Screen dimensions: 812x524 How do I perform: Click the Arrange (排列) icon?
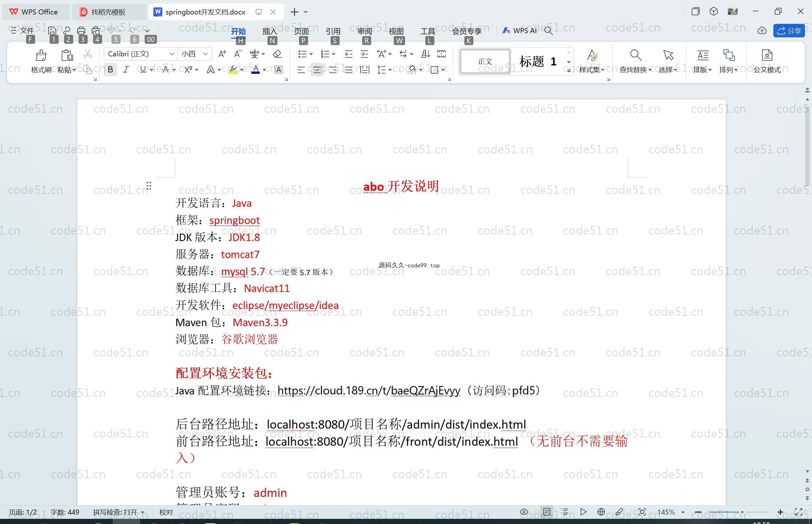coord(729,55)
